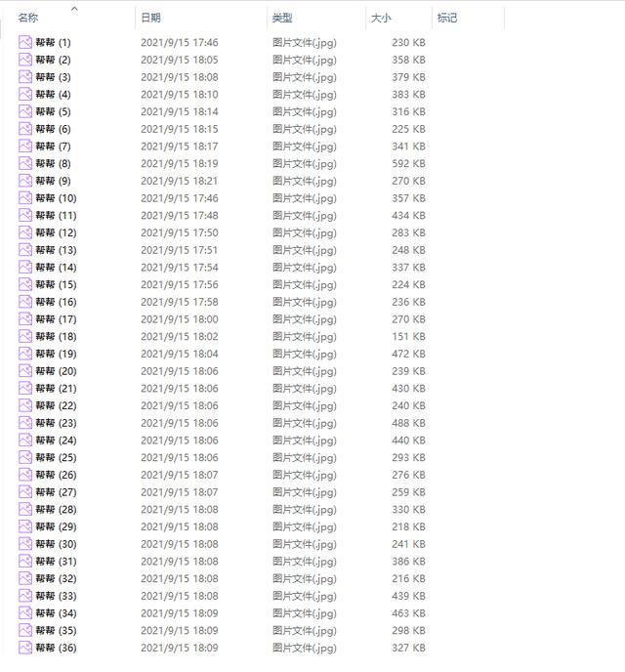This screenshot has height=672, width=625.
Task: Sort files by the 日期 column header
Action: [150, 18]
